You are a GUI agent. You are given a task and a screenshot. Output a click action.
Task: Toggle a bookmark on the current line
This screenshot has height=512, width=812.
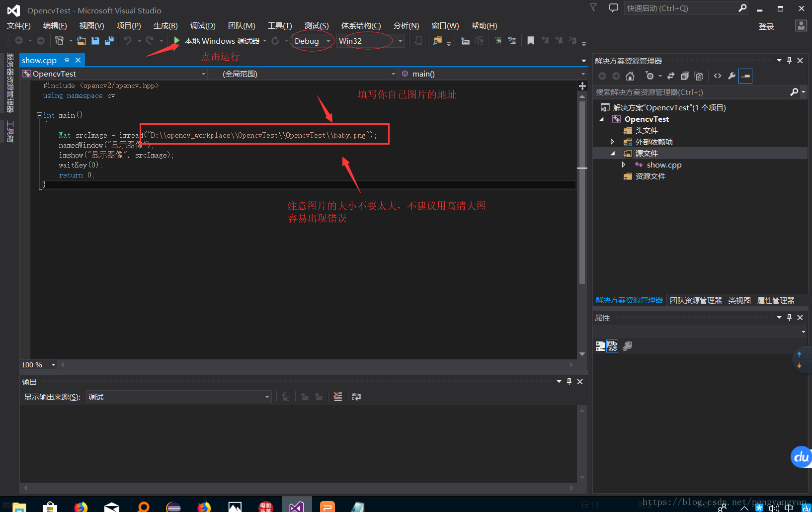click(x=531, y=41)
